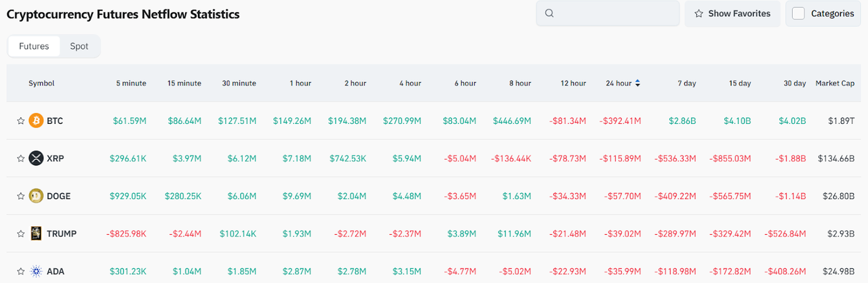This screenshot has width=868, height=283.
Task: Sort by the Market Cap column header
Action: click(x=835, y=83)
